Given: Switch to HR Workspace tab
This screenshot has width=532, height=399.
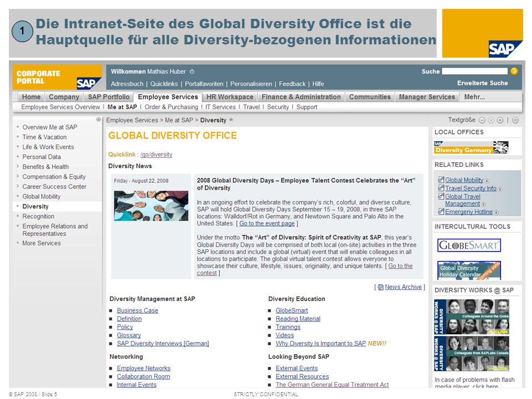Looking at the screenshot, I should [x=229, y=97].
